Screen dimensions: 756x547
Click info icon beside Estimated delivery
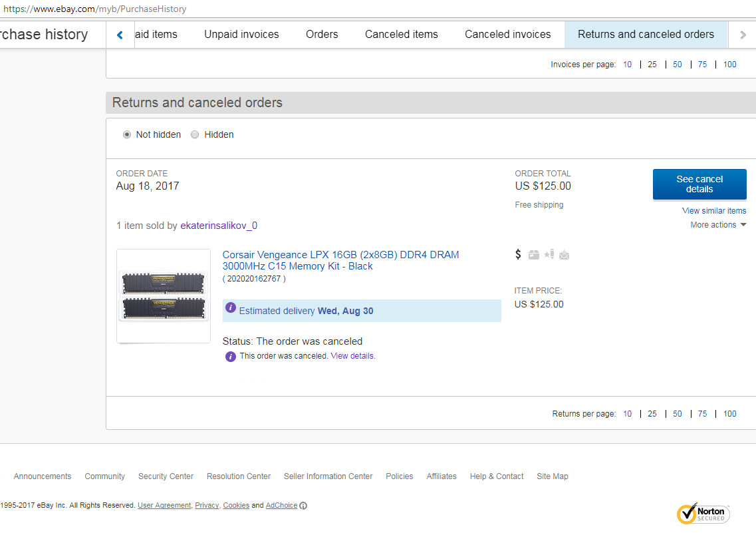click(x=230, y=308)
